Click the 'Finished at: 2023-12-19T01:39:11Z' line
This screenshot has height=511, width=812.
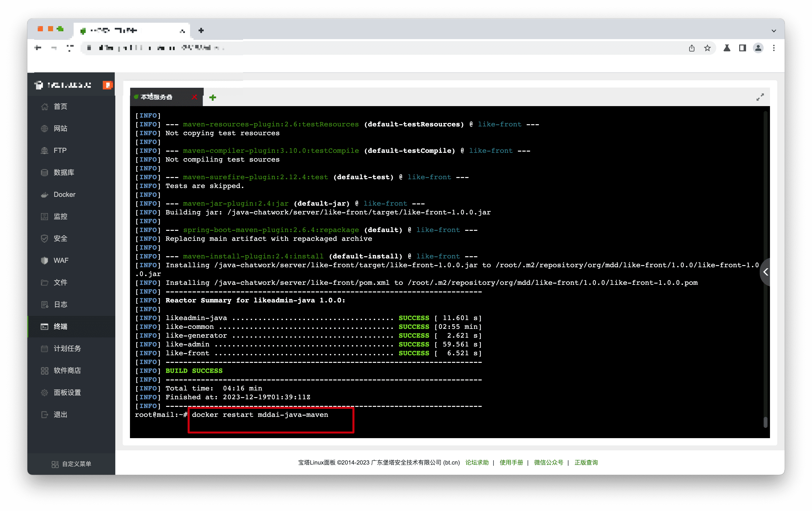pyautogui.click(x=238, y=397)
